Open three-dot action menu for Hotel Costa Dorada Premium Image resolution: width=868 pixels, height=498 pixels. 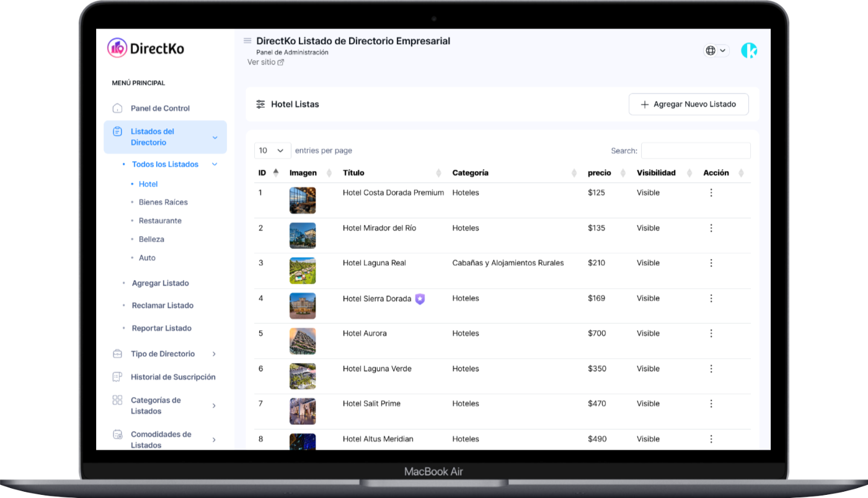(711, 193)
